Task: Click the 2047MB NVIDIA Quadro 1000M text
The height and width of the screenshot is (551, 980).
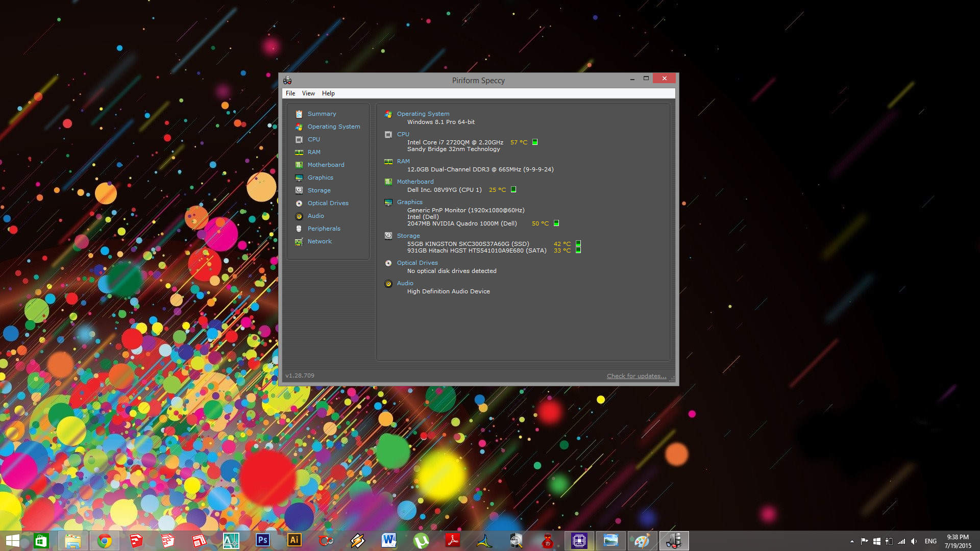Action: coord(462,223)
